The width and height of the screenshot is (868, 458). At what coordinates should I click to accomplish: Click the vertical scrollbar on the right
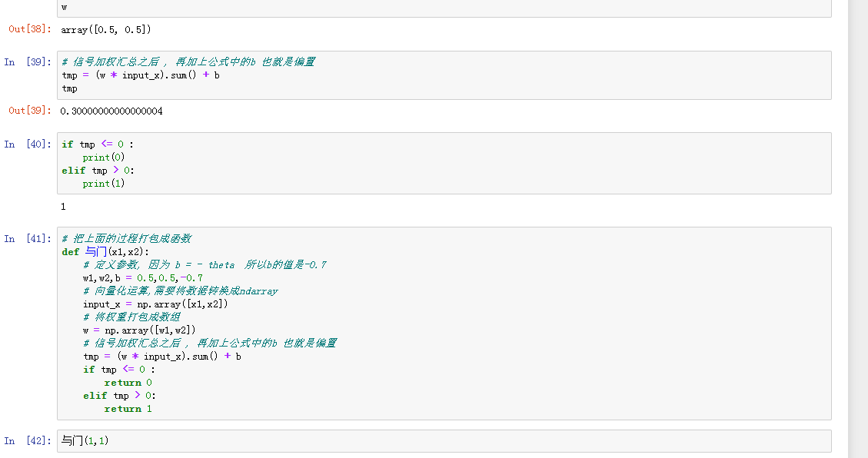coord(857,229)
